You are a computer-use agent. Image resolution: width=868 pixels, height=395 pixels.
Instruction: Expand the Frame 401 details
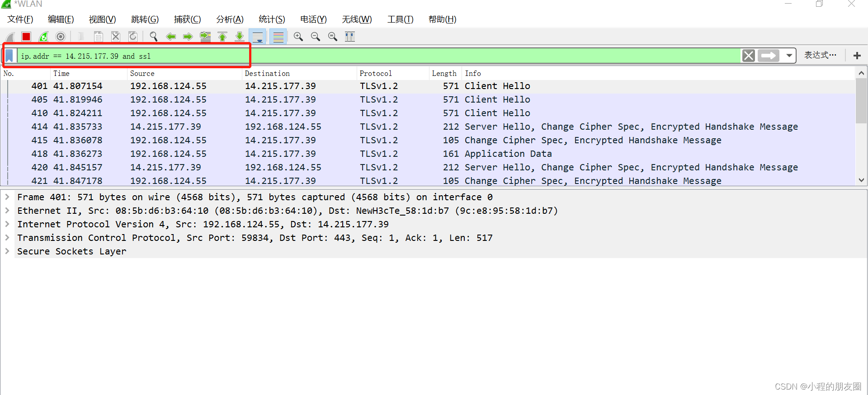[x=7, y=197]
